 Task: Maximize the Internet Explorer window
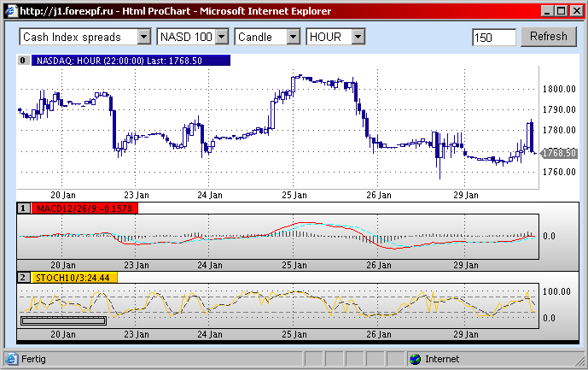click(562, 11)
